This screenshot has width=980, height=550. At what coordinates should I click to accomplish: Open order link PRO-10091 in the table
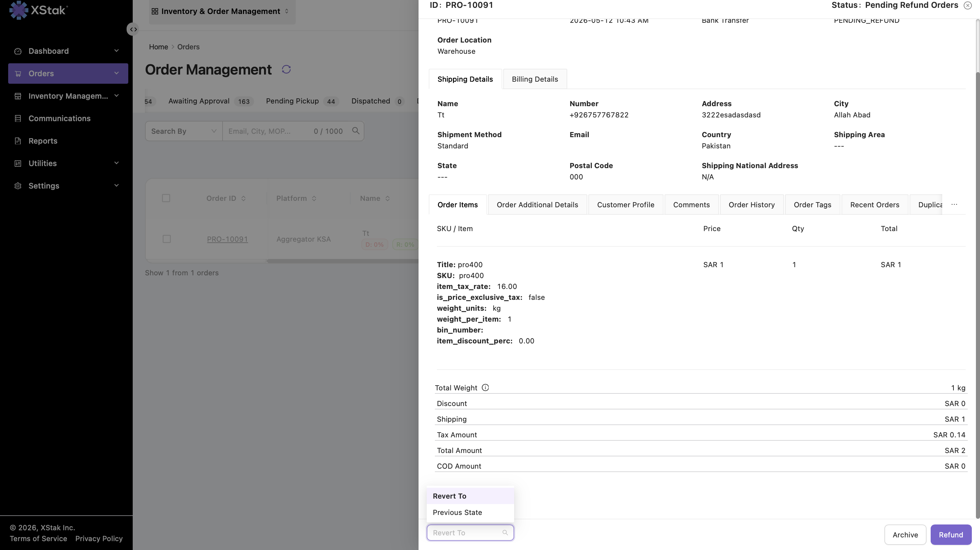227,239
